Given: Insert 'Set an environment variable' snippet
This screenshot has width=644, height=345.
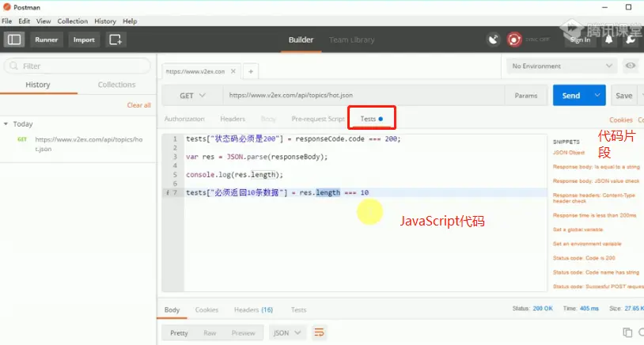Looking at the screenshot, I should tap(587, 244).
